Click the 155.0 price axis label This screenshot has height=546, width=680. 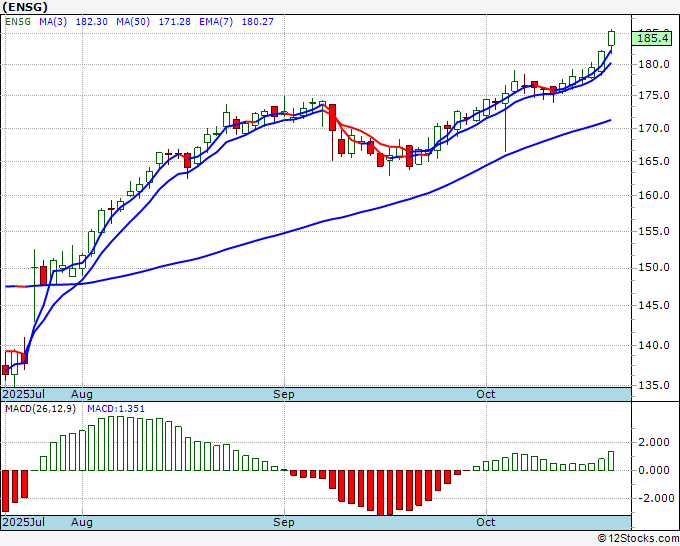coord(654,231)
